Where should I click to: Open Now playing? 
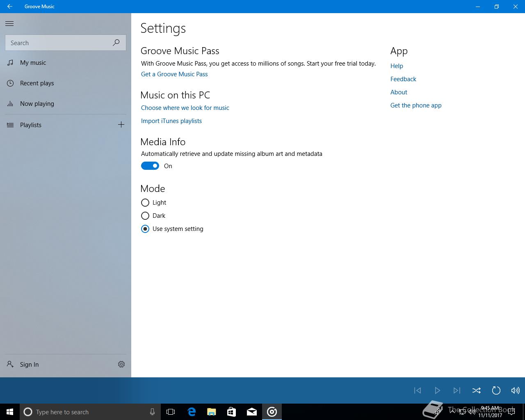click(66, 104)
